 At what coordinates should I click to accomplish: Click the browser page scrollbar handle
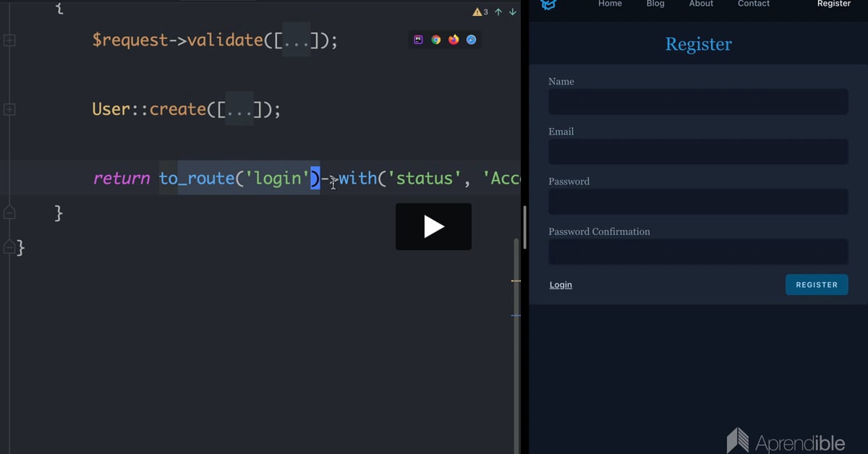524,228
